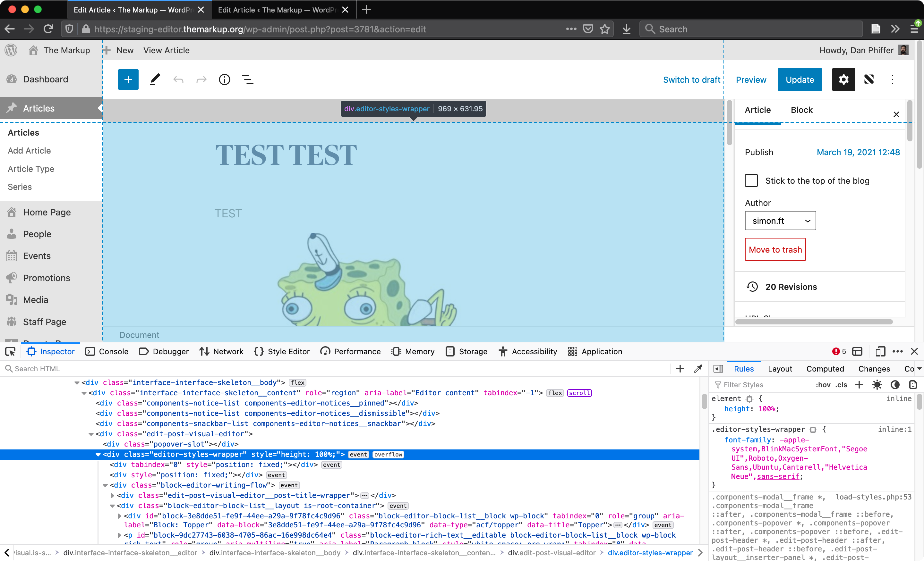Click the devtools element picker icon
924x561 pixels.
[10, 352]
